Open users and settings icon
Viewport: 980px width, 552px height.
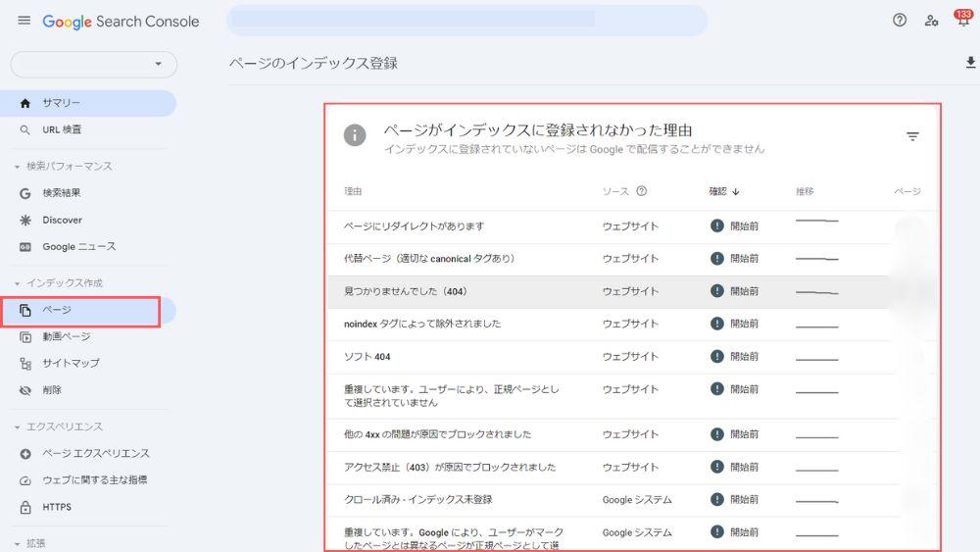pyautogui.click(x=931, y=21)
